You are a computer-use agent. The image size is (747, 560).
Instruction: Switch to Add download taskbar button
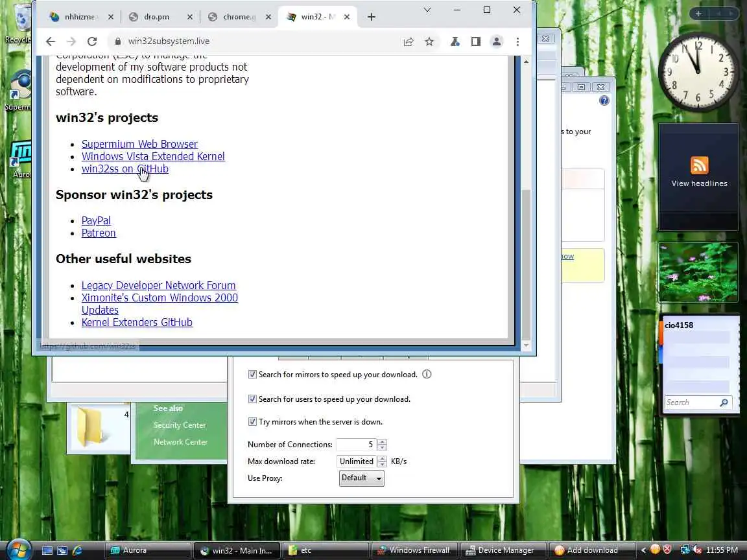[592, 550]
